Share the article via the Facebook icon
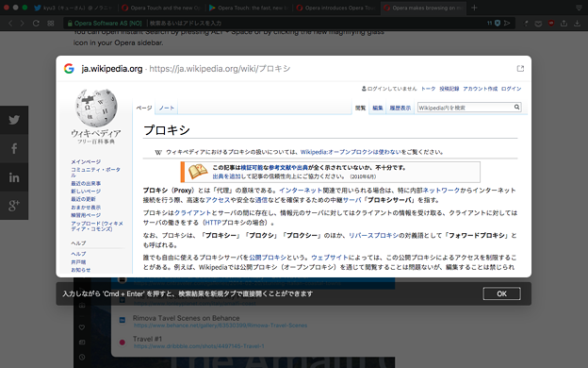The image size is (588, 368). [x=14, y=148]
